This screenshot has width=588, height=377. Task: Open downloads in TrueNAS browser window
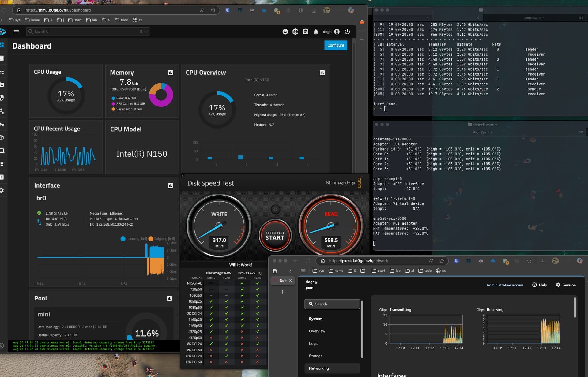(x=314, y=10)
